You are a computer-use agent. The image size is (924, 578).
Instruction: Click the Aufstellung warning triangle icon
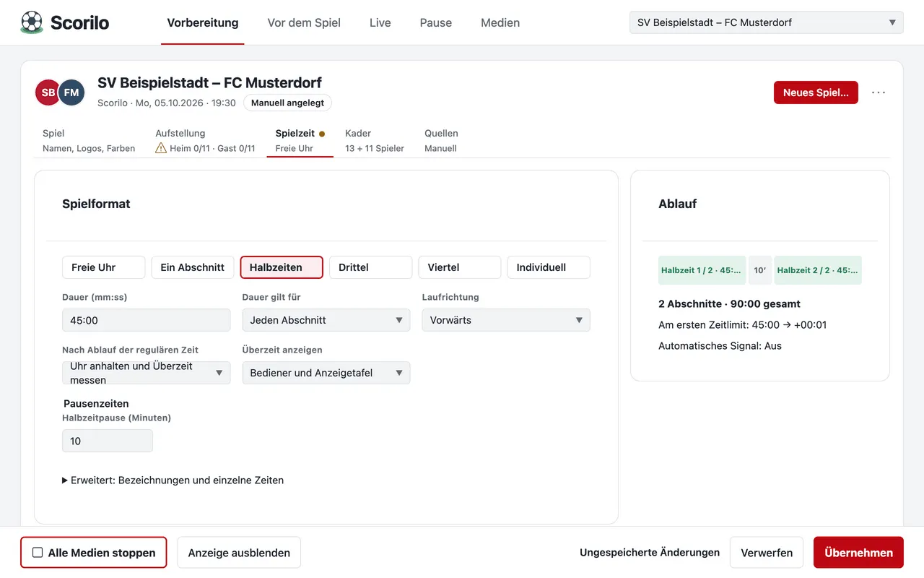point(161,148)
